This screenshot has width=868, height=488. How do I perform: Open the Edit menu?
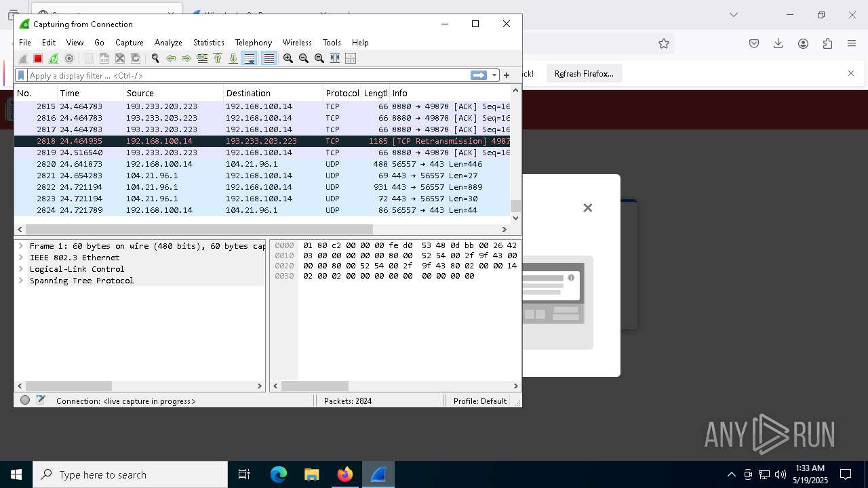coord(49,42)
